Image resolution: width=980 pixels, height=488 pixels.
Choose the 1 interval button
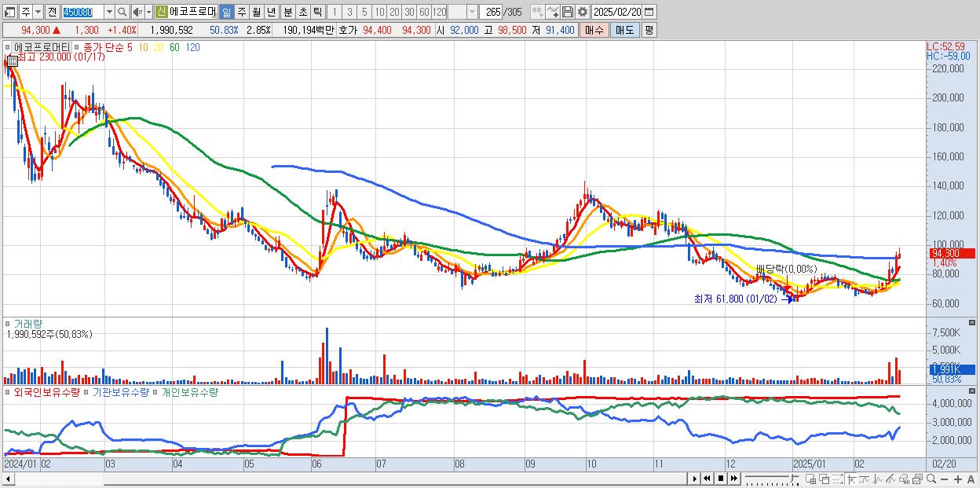click(335, 12)
